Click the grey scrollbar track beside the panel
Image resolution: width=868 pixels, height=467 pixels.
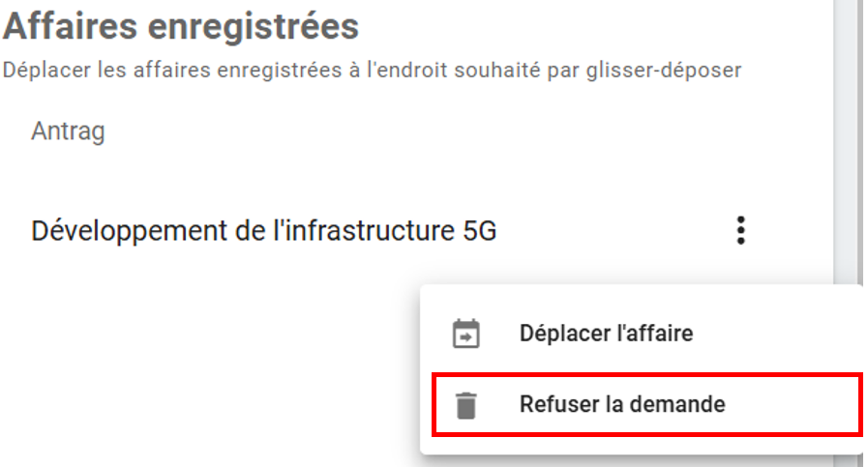coord(850,193)
